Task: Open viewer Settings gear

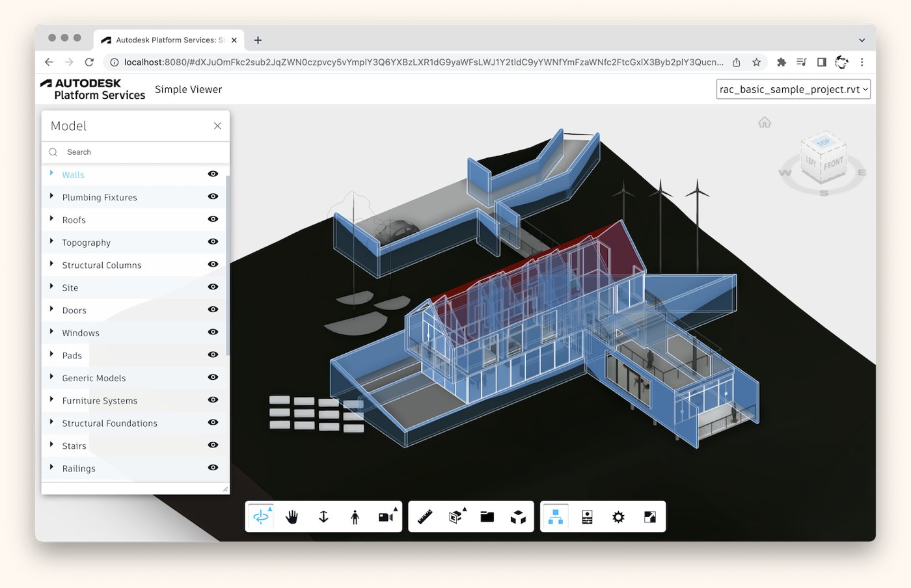Action: point(618,517)
